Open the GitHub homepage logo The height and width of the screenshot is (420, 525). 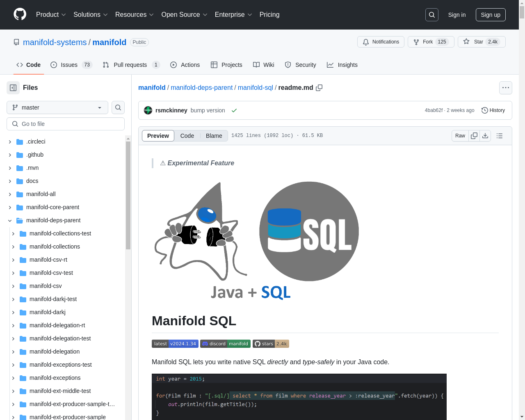point(20,14)
